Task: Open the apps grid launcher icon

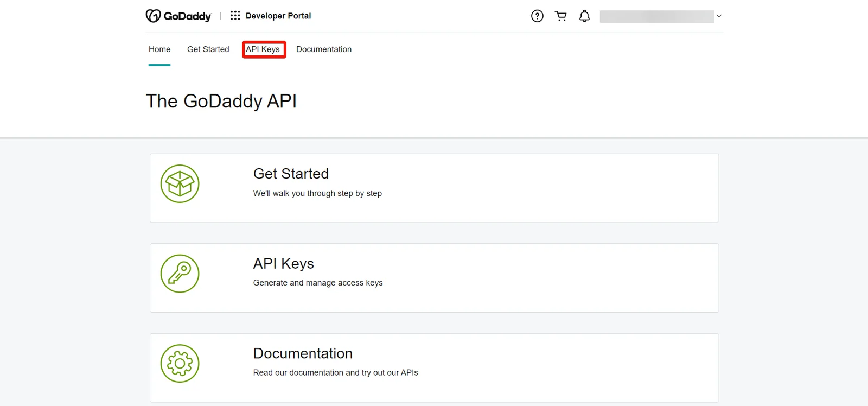Action: [x=235, y=16]
